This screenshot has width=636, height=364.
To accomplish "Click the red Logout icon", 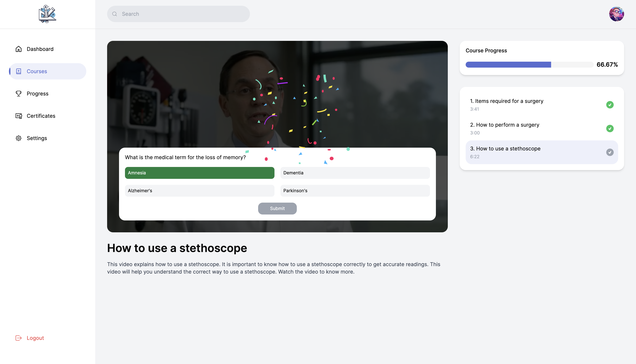I will tap(19, 338).
